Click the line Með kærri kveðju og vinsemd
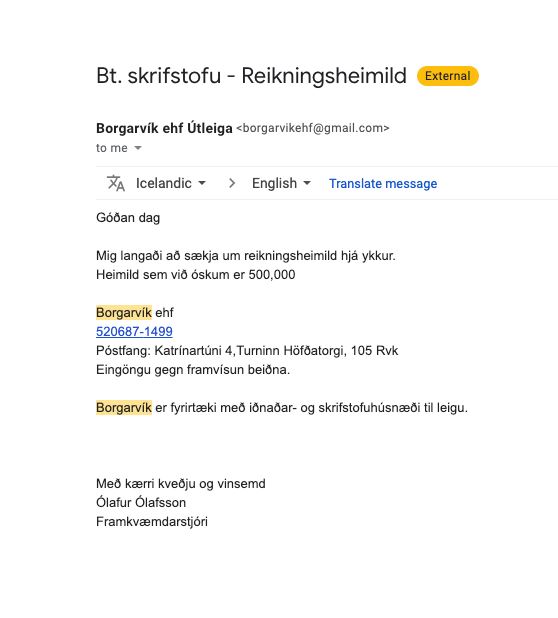This screenshot has height=618, width=558. 181,484
